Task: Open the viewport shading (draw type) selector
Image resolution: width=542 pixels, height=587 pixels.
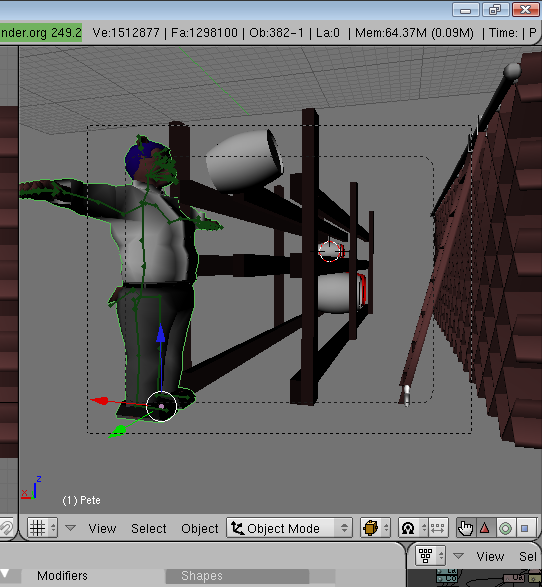Action: coord(375,528)
